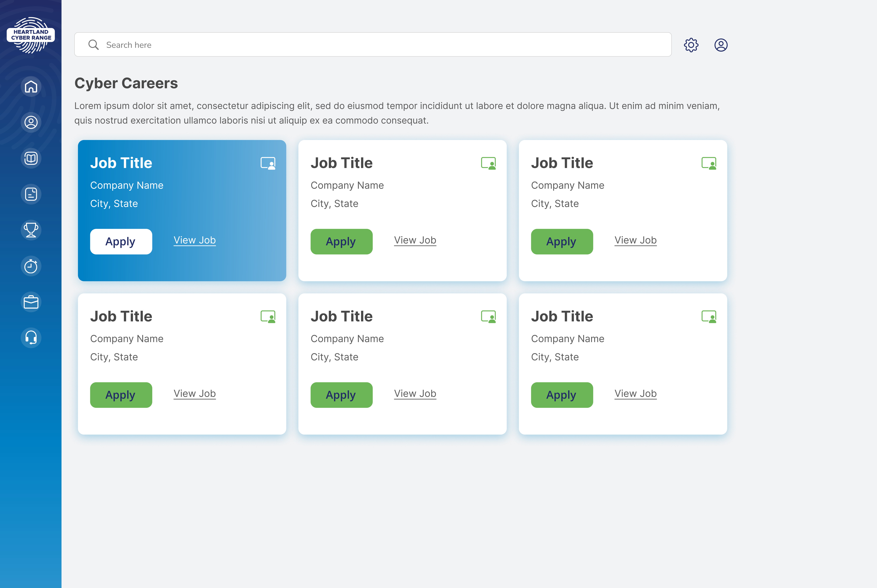
Task: Click presenter icon on bottom-row left card
Action: point(268,317)
